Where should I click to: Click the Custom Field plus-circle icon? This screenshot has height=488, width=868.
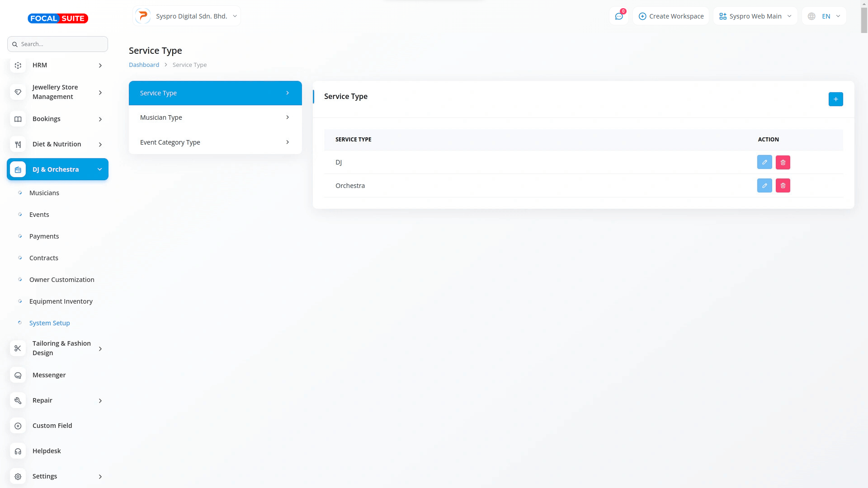[x=18, y=426]
